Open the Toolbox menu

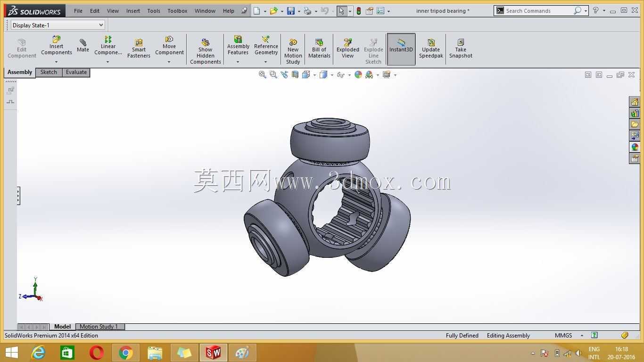tap(177, 10)
